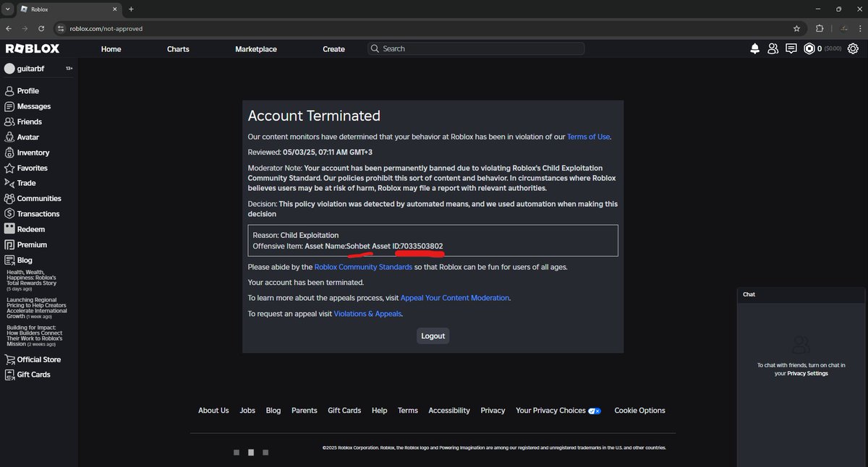Screen dimensions: 868x467
Task: Toggle Your Privacy Choices opt-out icon
Action: [595, 411]
